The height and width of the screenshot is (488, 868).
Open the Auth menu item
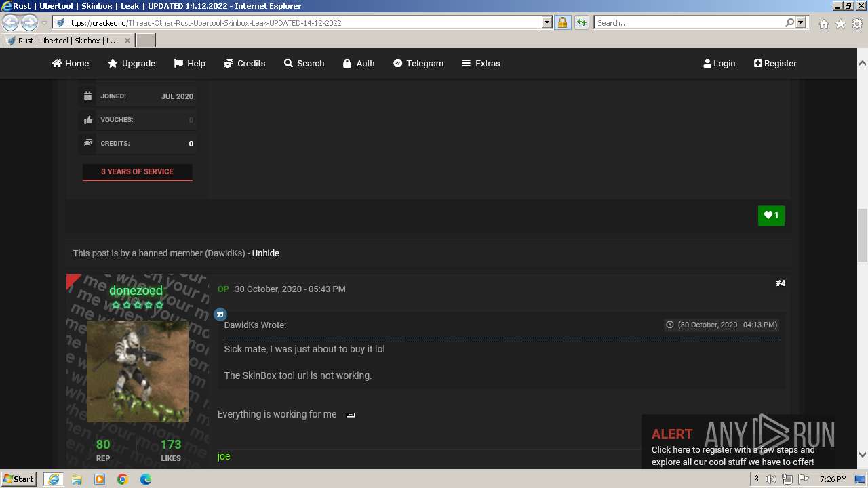[358, 63]
